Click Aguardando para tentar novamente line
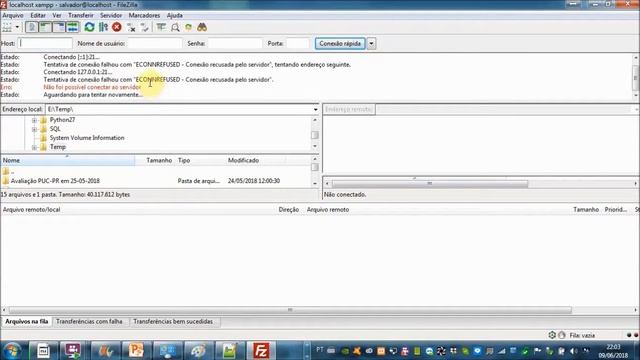Viewport: 640px width, 360px height. pyautogui.click(x=93, y=95)
